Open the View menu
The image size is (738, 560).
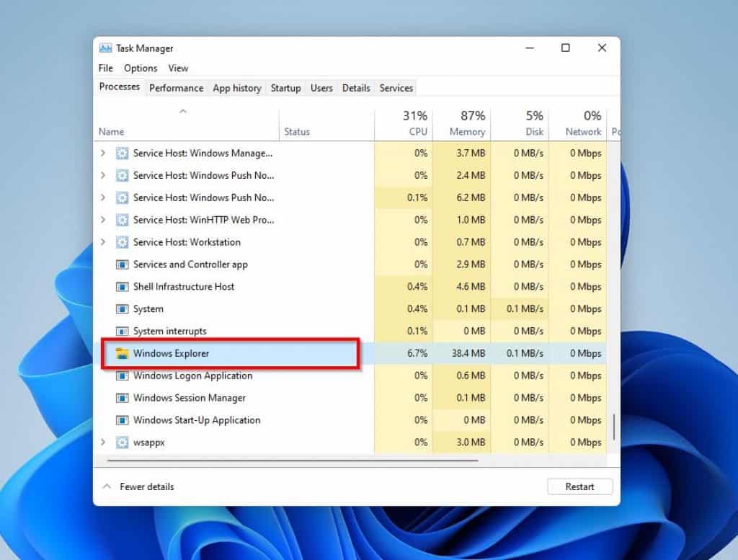pyautogui.click(x=179, y=68)
